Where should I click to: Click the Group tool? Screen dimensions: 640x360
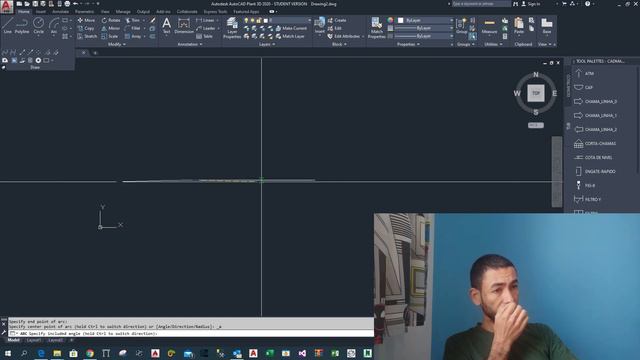462,25
